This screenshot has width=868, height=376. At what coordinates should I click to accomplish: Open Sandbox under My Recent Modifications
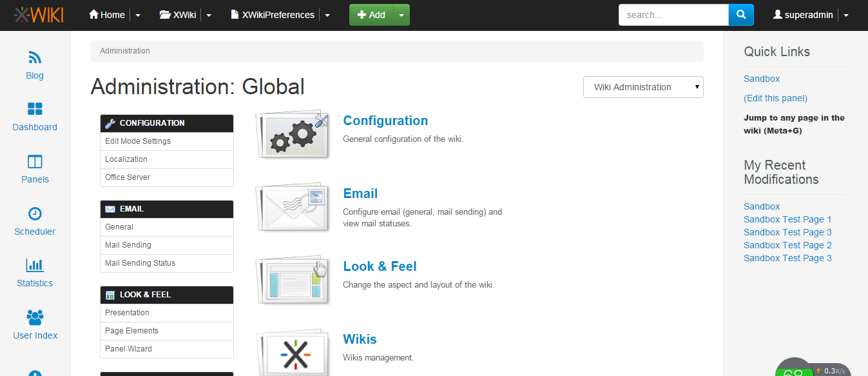click(x=762, y=206)
